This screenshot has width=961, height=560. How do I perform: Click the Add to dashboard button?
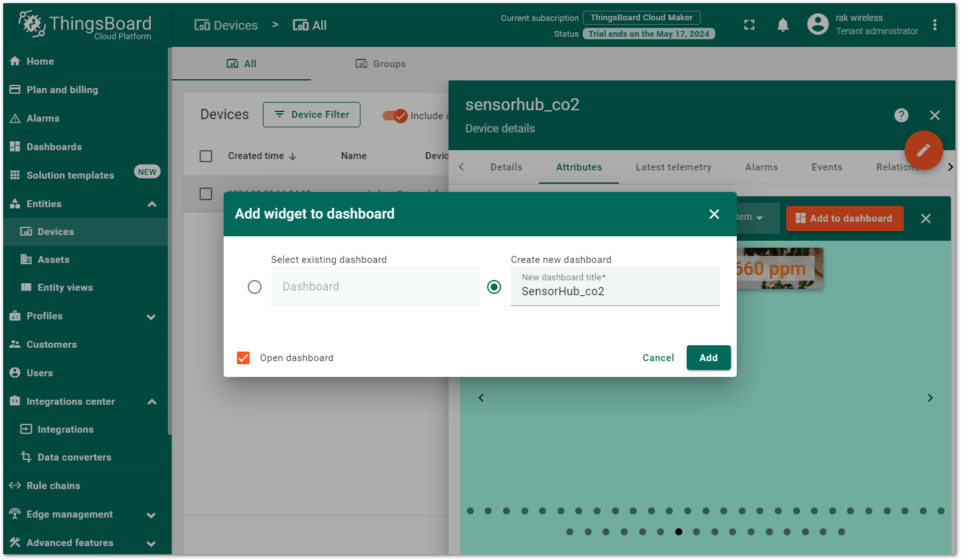(844, 219)
